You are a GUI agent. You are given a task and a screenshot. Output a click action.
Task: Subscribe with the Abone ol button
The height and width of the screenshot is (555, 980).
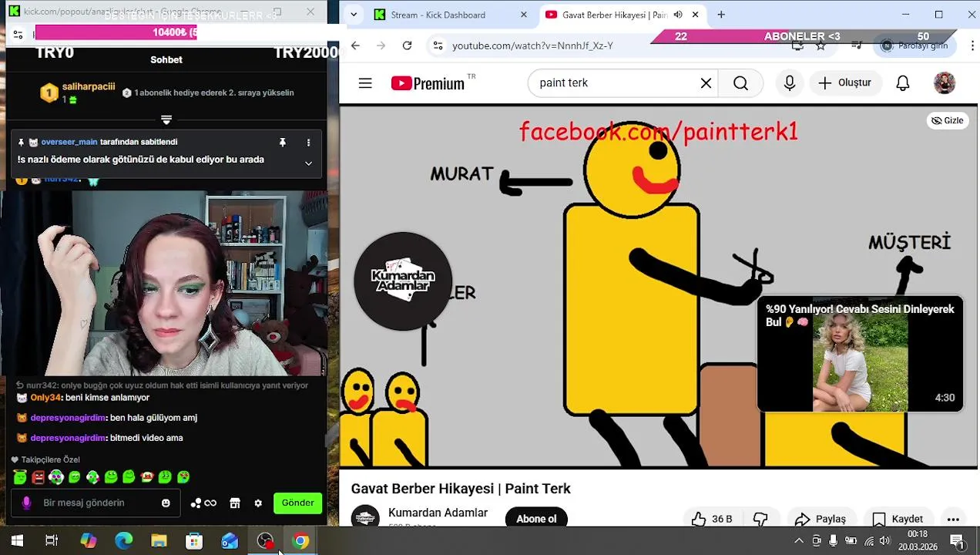point(536,519)
